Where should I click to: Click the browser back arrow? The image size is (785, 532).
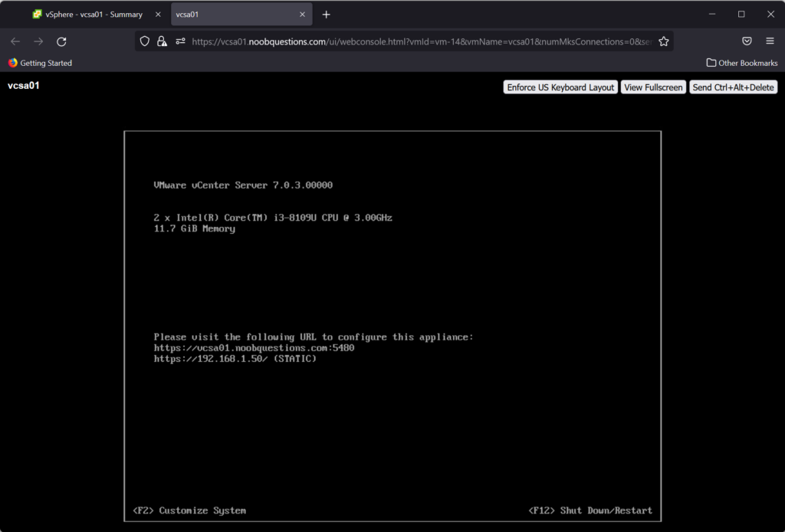[15, 41]
